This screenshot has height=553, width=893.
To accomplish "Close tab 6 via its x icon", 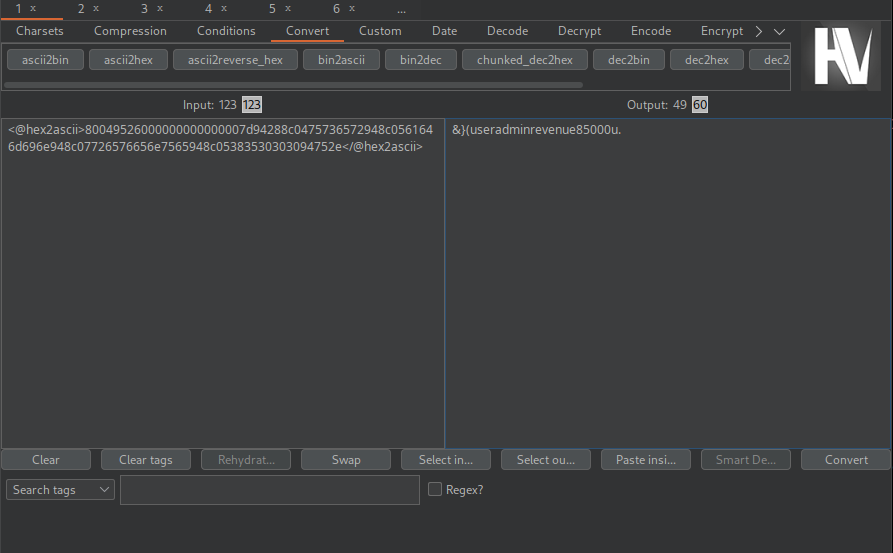I will point(352,9).
